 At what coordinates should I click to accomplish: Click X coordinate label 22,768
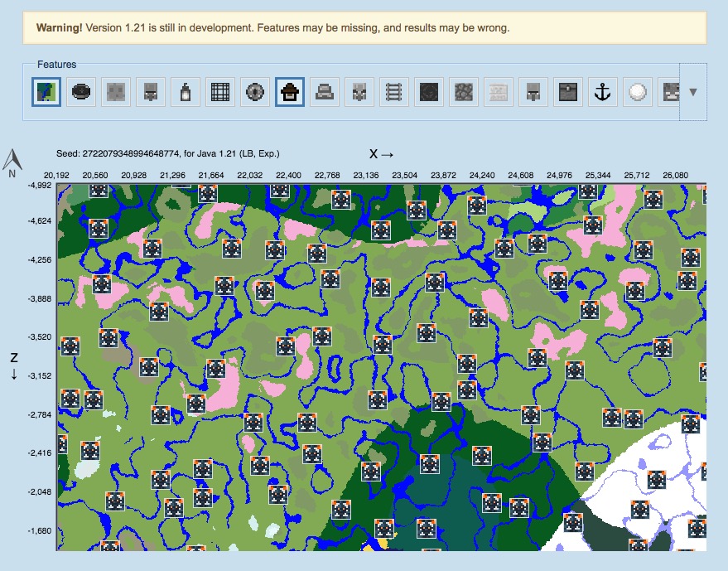327,176
